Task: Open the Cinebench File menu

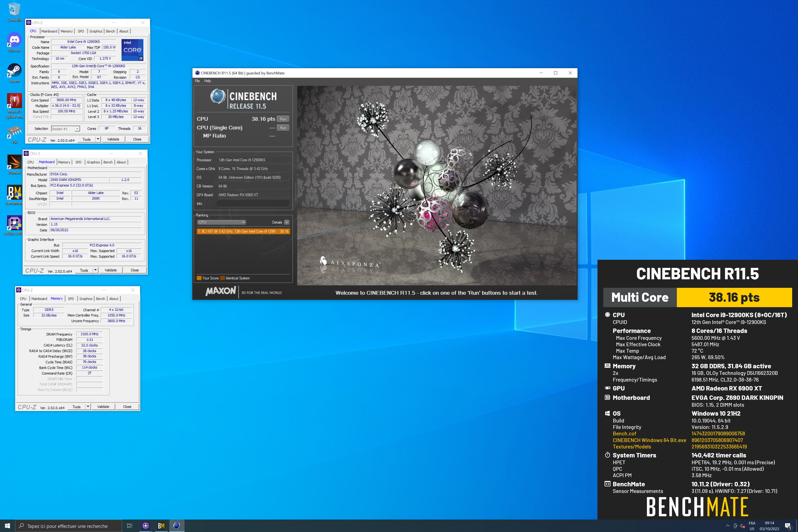Action: click(197, 81)
